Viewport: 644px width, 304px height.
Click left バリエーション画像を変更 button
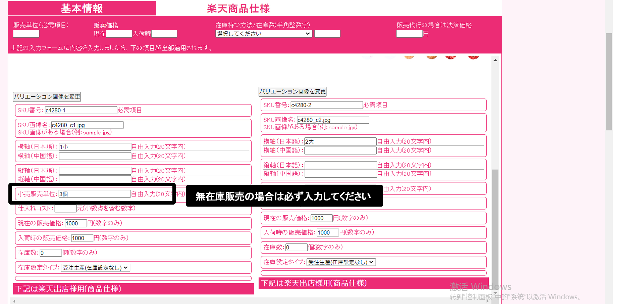47,97
